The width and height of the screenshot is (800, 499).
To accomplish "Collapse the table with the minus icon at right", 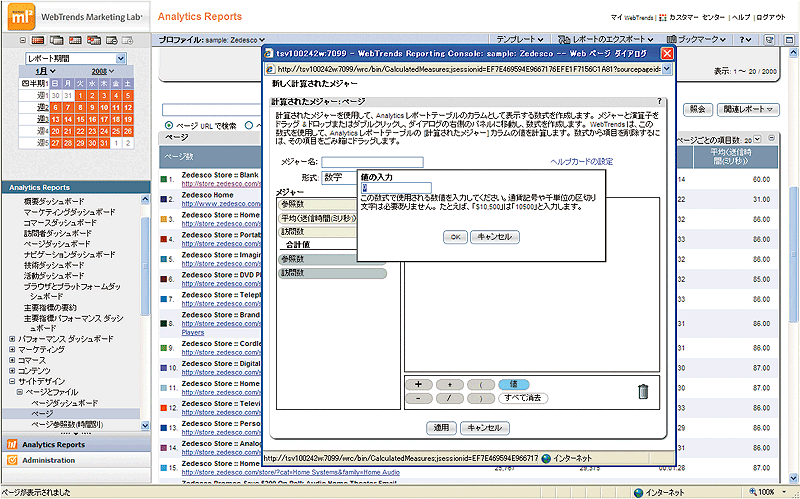I will click(772, 138).
